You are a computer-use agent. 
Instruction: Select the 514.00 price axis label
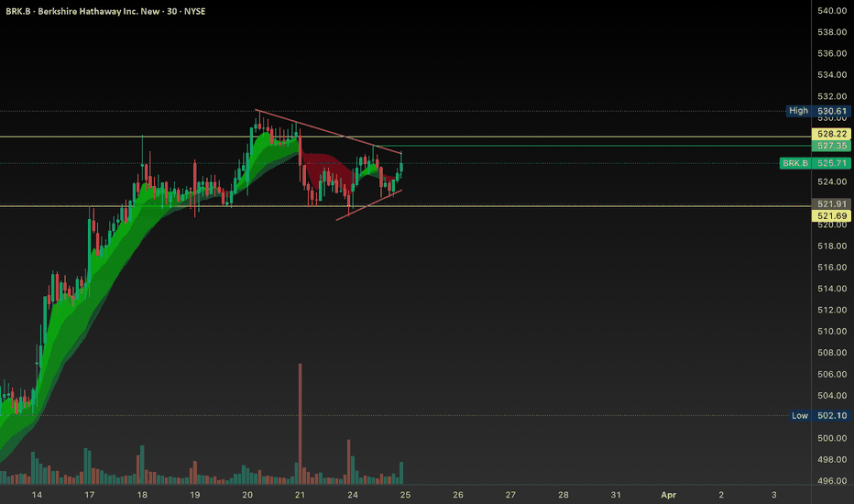pyautogui.click(x=832, y=289)
